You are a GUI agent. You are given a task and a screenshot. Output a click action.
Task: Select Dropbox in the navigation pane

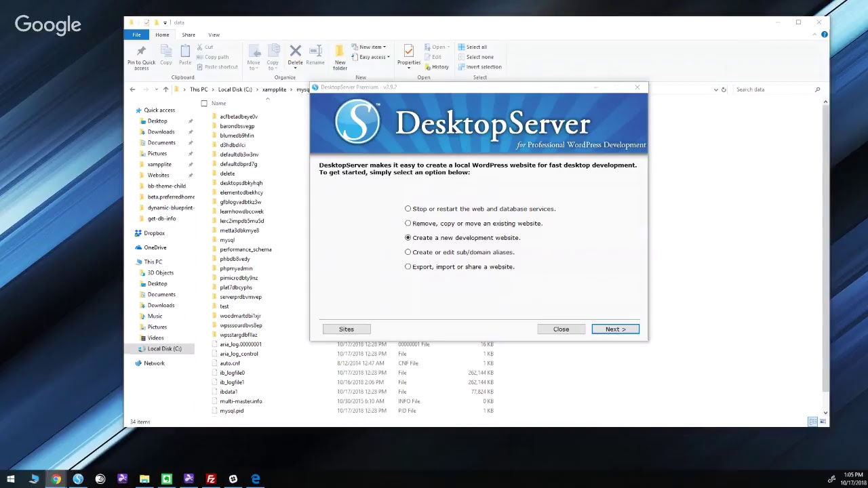tap(154, 233)
